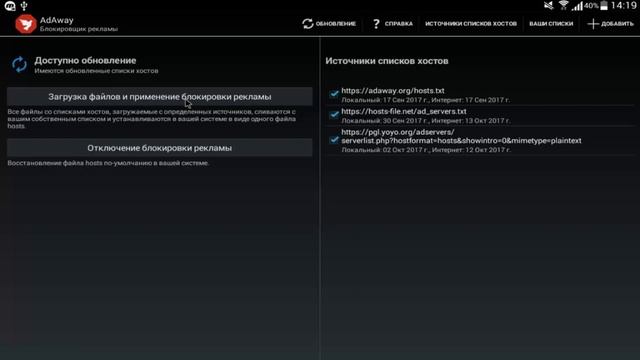640x360 pixels.
Task: Tap the 14:19 clock
Action: pyautogui.click(x=623, y=6)
